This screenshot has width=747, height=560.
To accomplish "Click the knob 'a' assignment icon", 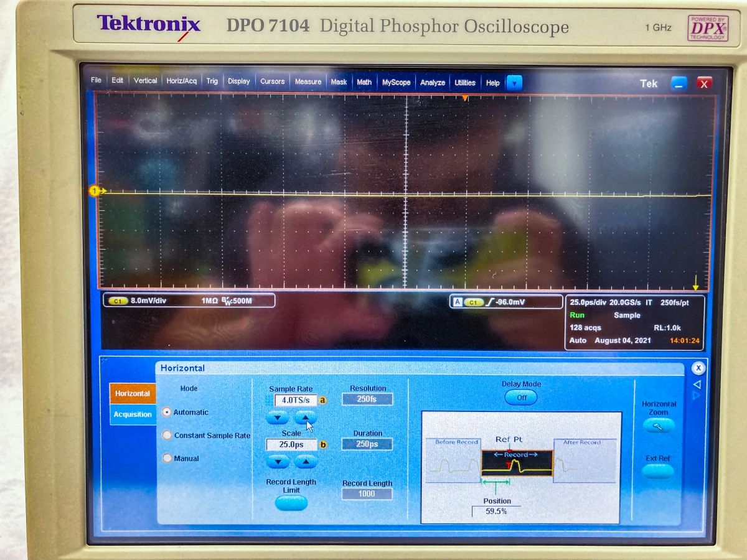I will click(323, 400).
